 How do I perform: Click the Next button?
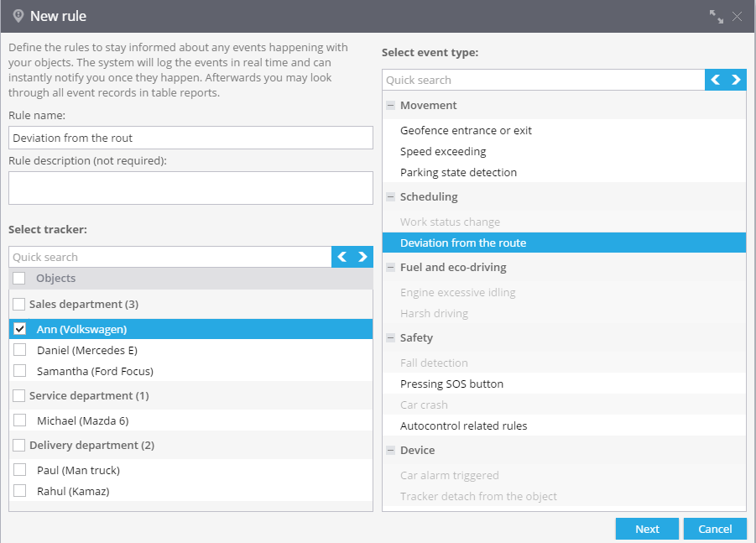(647, 529)
